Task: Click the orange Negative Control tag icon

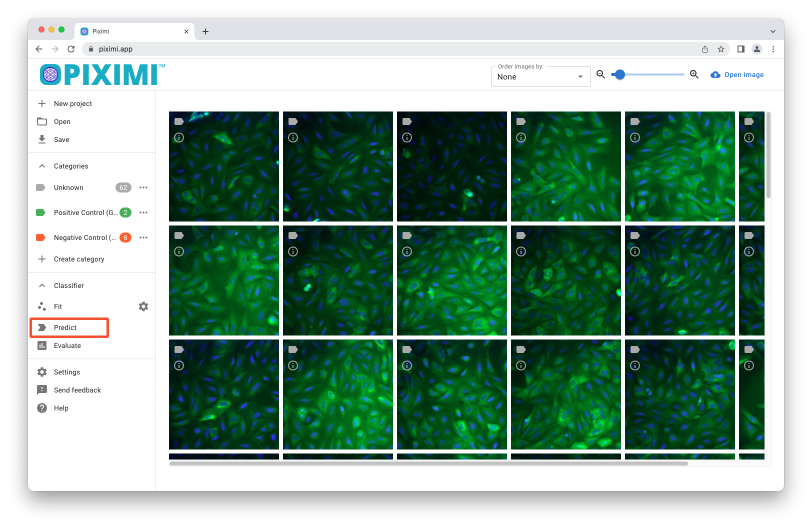Action: click(x=41, y=237)
